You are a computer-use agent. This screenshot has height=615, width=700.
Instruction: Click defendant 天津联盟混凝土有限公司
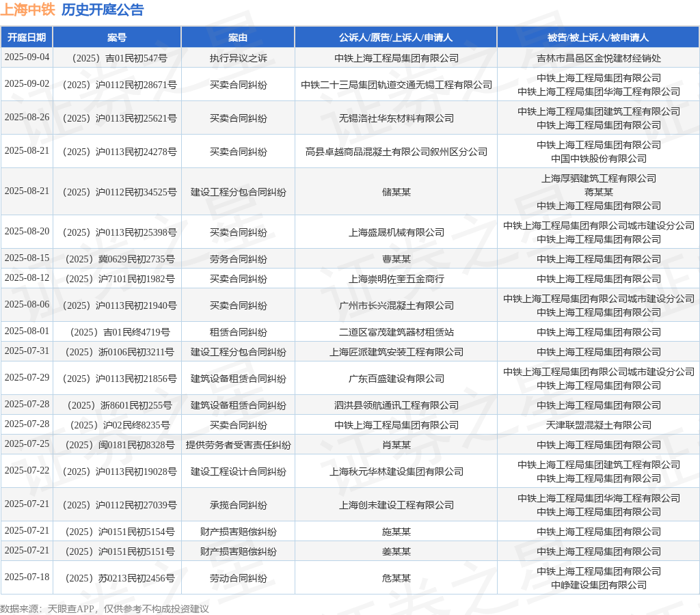599,425
